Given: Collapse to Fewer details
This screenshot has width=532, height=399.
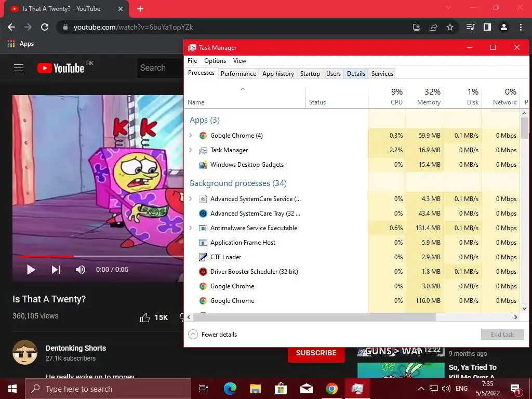Looking at the screenshot, I should (x=212, y=335).
